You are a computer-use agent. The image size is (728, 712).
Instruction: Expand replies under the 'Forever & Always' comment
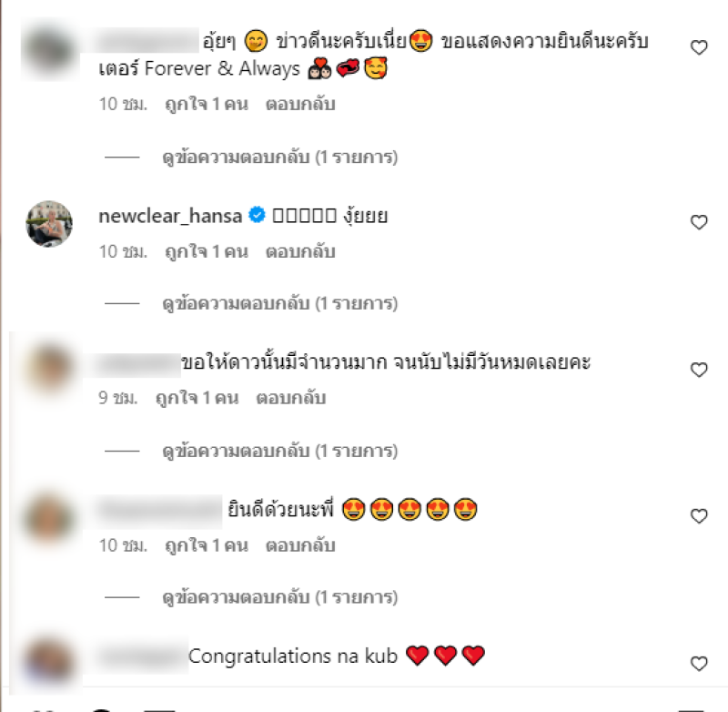click(x=279, y=158)
